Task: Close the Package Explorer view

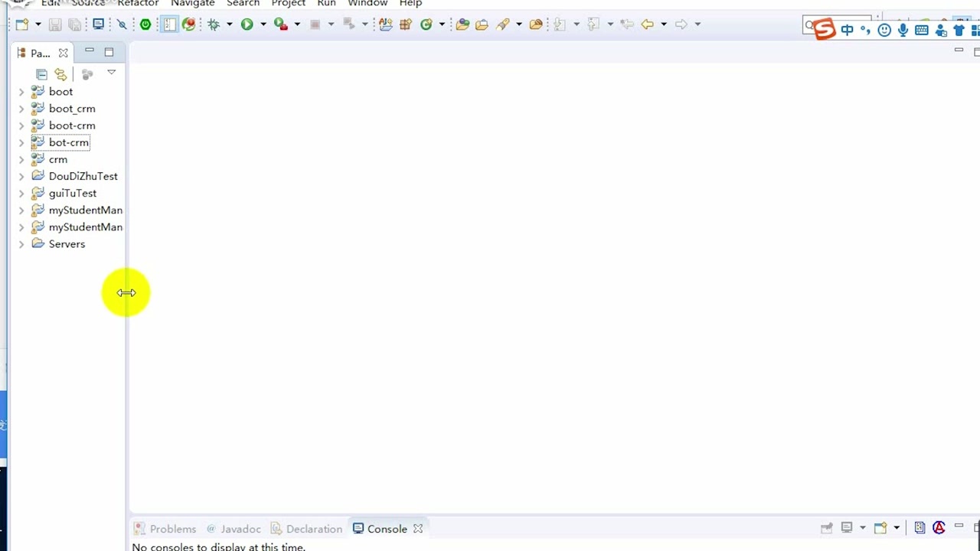Action: [63, 53]
